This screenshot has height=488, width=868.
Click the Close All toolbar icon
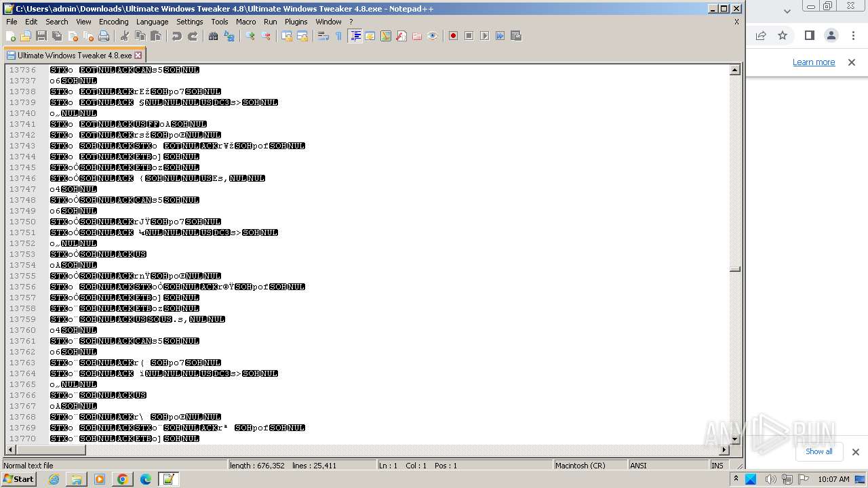[x=88, y=36]
